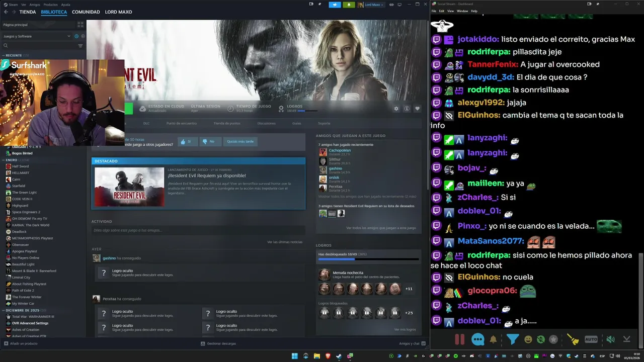This screenshot has width=644, height=362.
Task: Open 'Gestionar descargas' in Steam footer
Action: 218,343
